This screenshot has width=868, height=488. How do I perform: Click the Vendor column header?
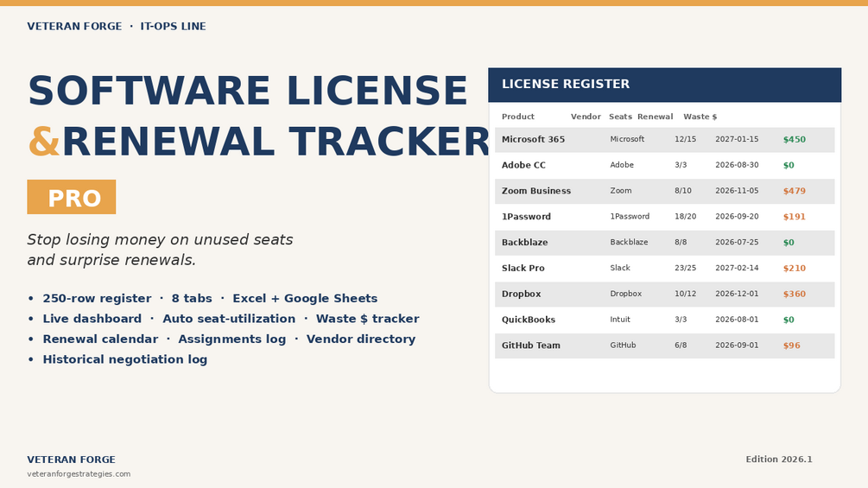[x=586, y=117]
